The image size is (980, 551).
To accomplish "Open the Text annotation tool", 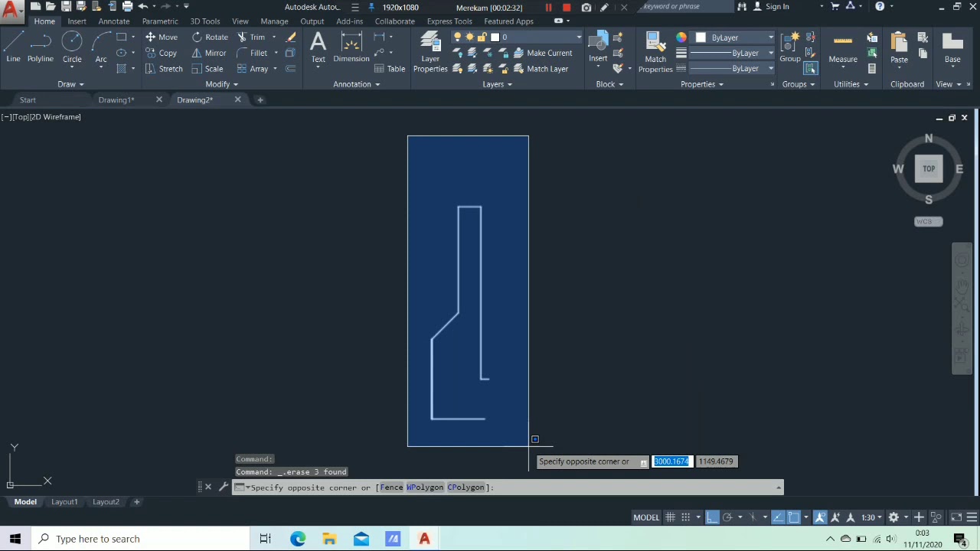I will pyautogui.click(x=318, y=47).
